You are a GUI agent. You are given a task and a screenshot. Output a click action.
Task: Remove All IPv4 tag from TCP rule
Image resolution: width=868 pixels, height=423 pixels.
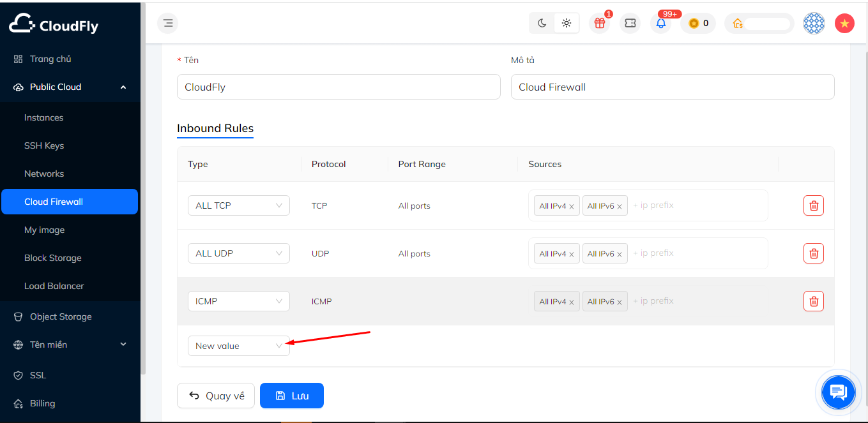click(x=572, y=206)
